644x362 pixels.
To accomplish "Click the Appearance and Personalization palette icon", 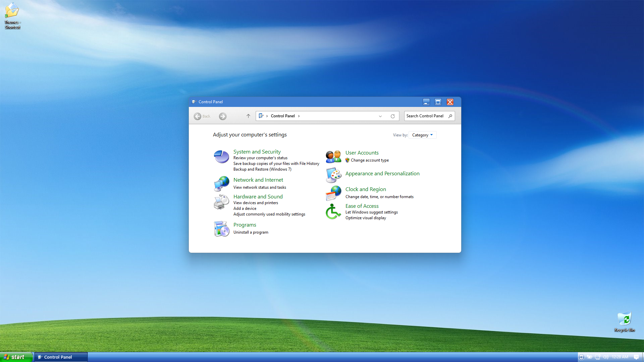I will click(333, 175).
